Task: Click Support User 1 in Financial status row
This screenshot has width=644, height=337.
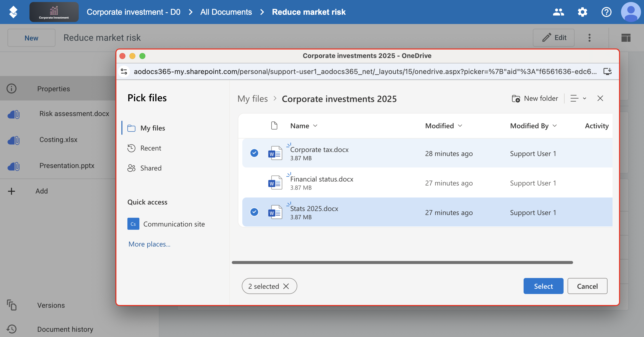Action: pyautogui.click(x=533, y=183)
